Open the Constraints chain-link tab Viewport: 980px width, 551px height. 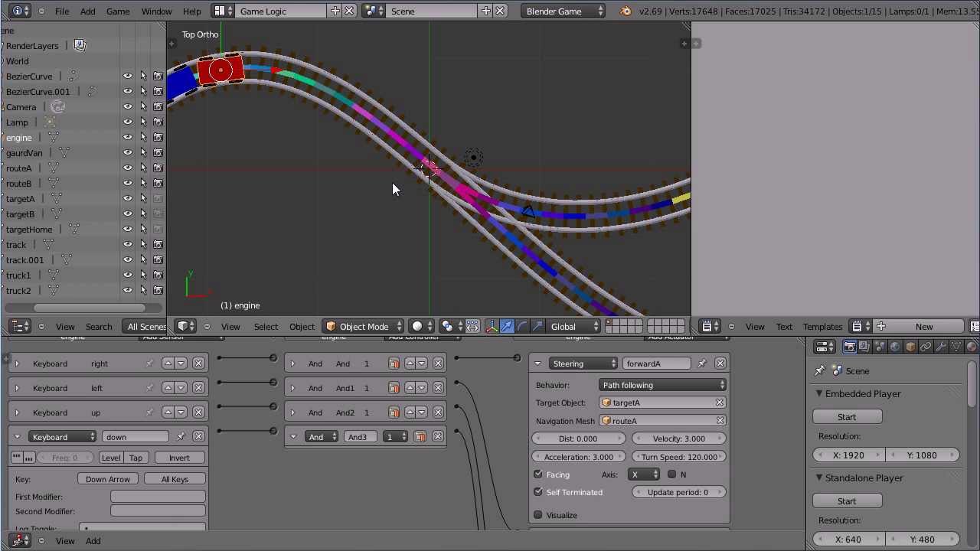click(926, 347)
